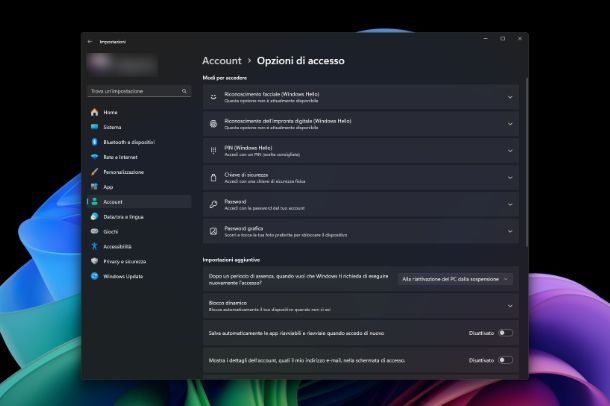Open Accessibilità label in sidebar

coord(117,247)
